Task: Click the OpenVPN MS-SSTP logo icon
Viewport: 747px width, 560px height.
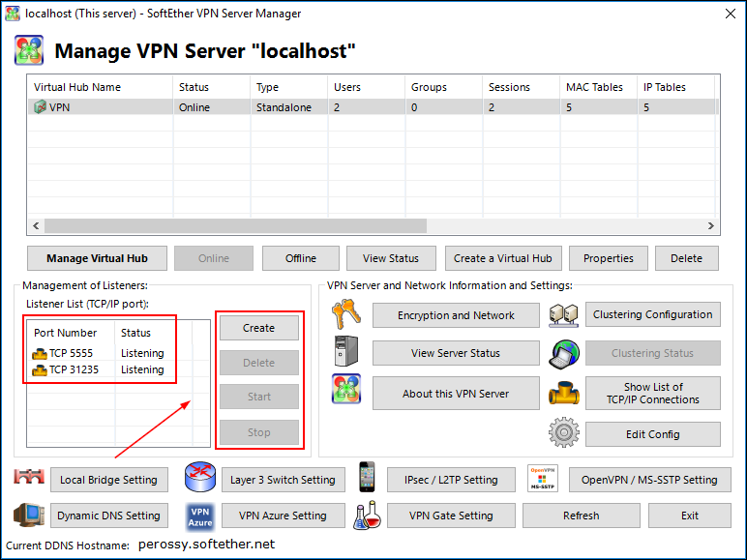Action: (542, 478)
